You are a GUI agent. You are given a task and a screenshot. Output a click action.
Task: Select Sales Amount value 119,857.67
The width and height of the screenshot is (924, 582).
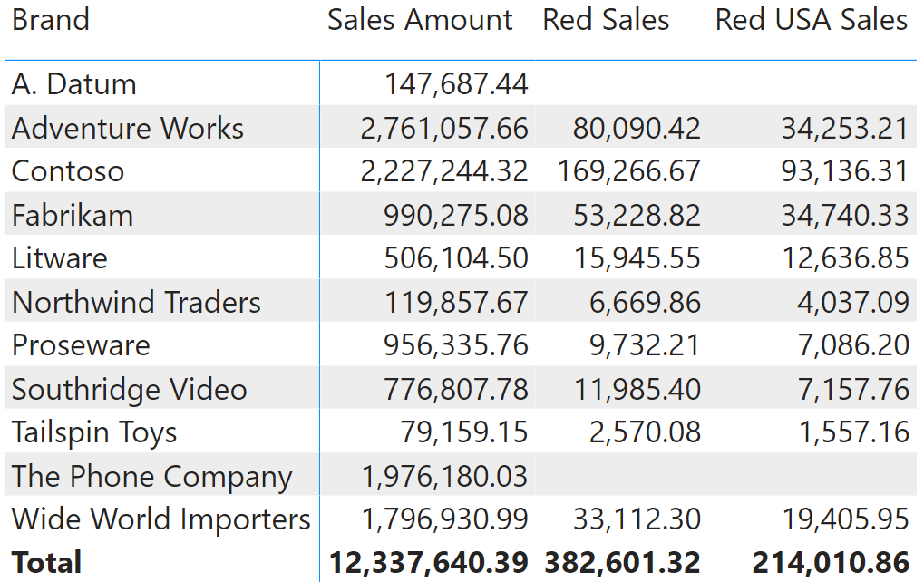pos(456,302)
